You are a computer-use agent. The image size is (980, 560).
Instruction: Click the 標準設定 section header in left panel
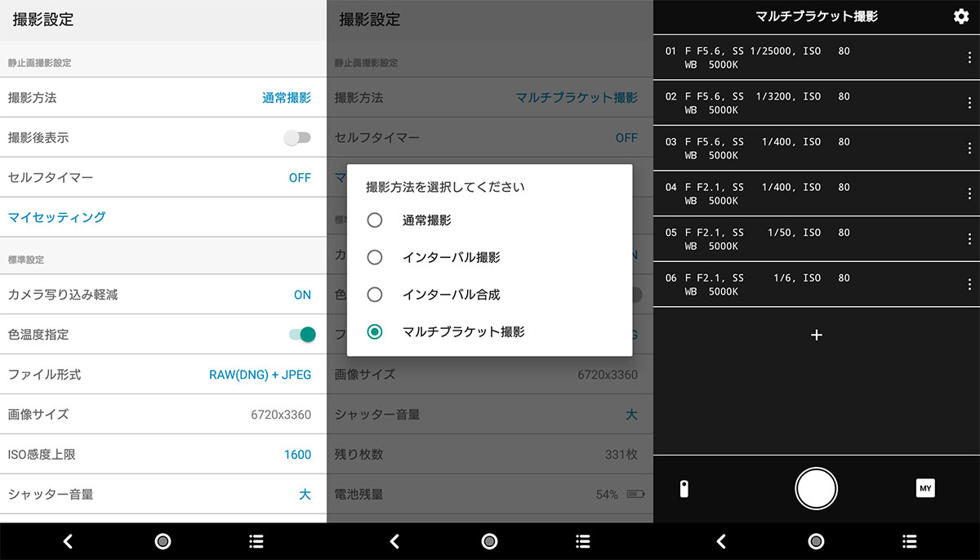click(26, 260)
